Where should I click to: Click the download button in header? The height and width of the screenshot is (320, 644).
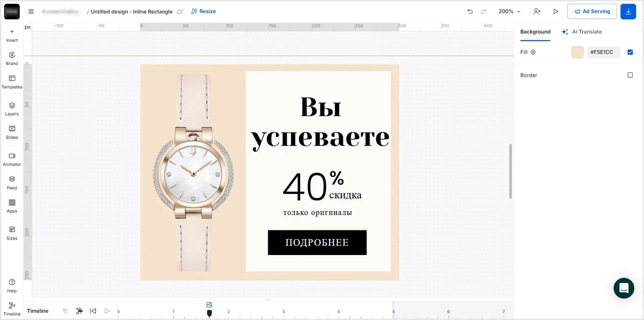pyautogui.click(x=628, y=11)
